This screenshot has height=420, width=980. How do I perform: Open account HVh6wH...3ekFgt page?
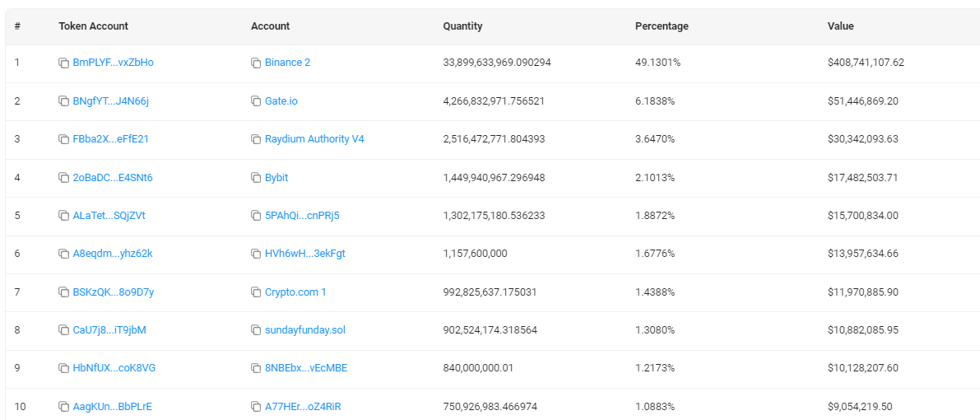point(305,254)
